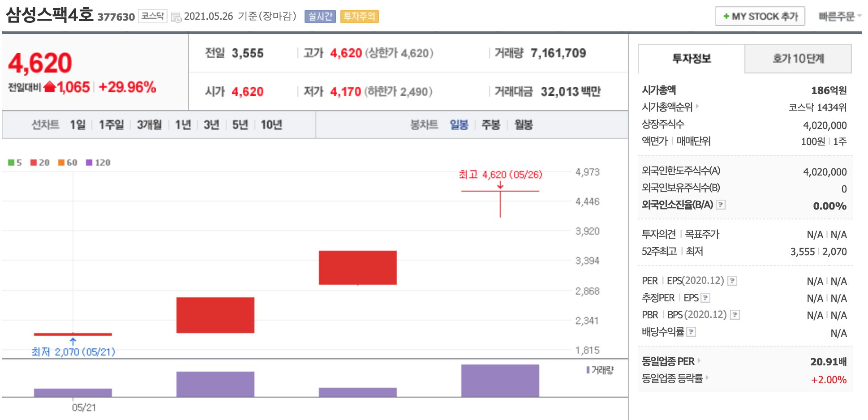Select the 일봉 candle chart
868x420 pixels.
coord(459,124)
